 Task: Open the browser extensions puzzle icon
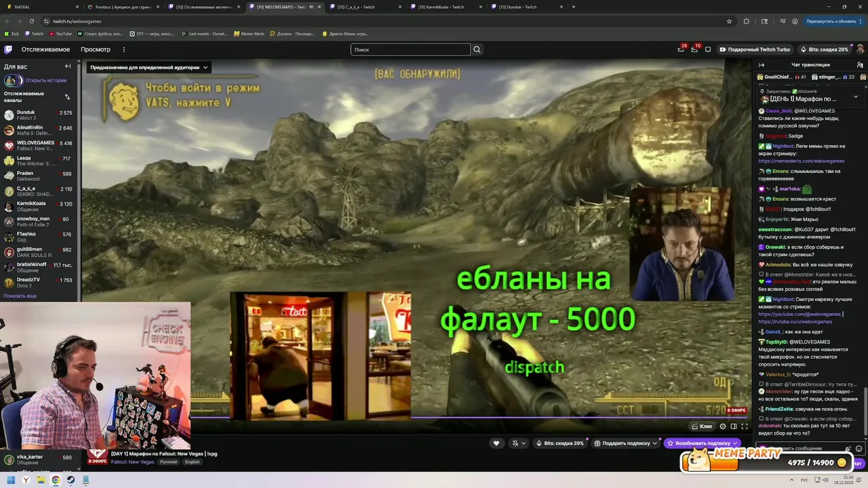[747, 21]
